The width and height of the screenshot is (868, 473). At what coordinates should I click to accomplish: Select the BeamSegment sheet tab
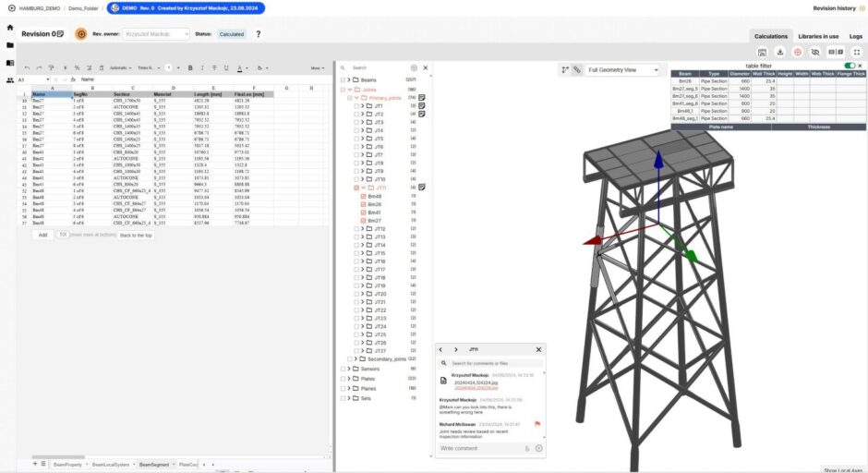coord(154,464)
